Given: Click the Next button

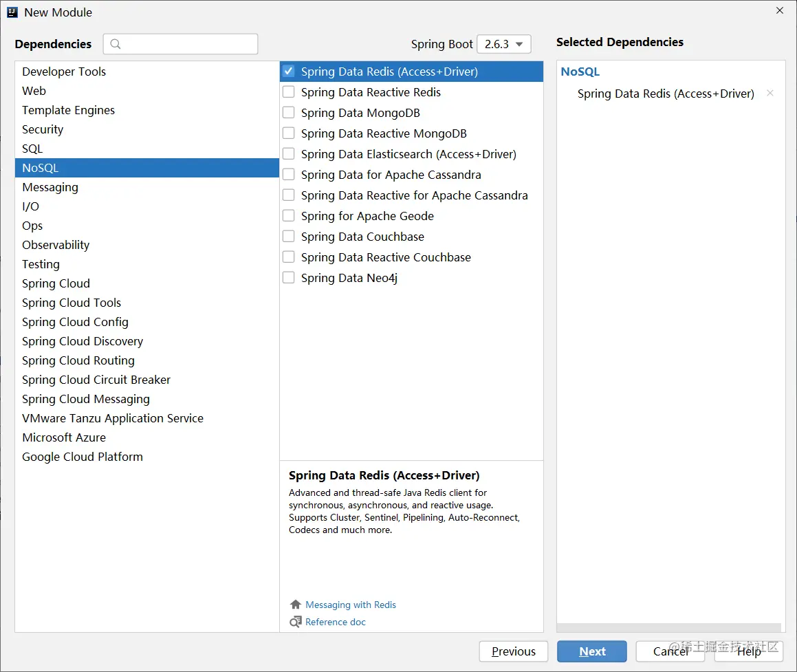Looking at the screenshot, I should (591, 651).
